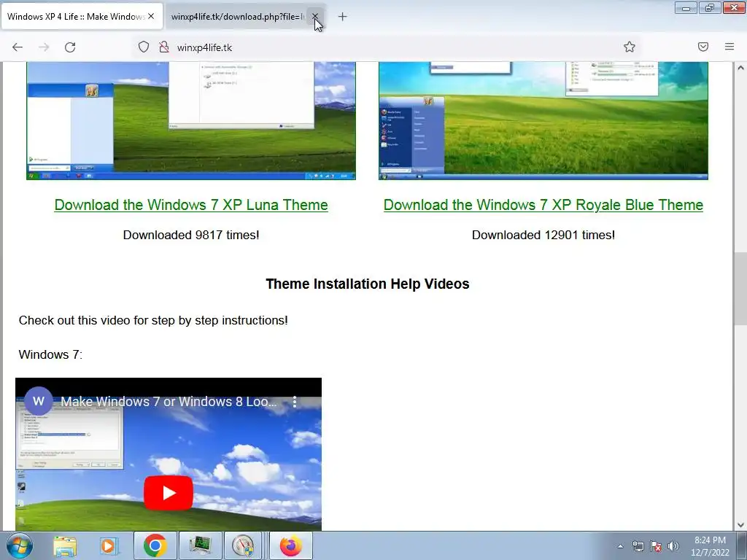Open the taskbar clock showing 8:24 PM

coord(710,546)
